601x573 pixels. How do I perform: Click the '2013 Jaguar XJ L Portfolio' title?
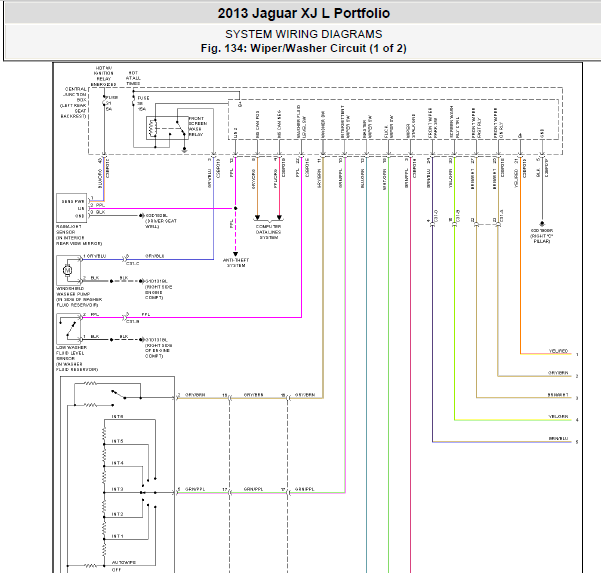pyautogui.click(x=304, y=13)
